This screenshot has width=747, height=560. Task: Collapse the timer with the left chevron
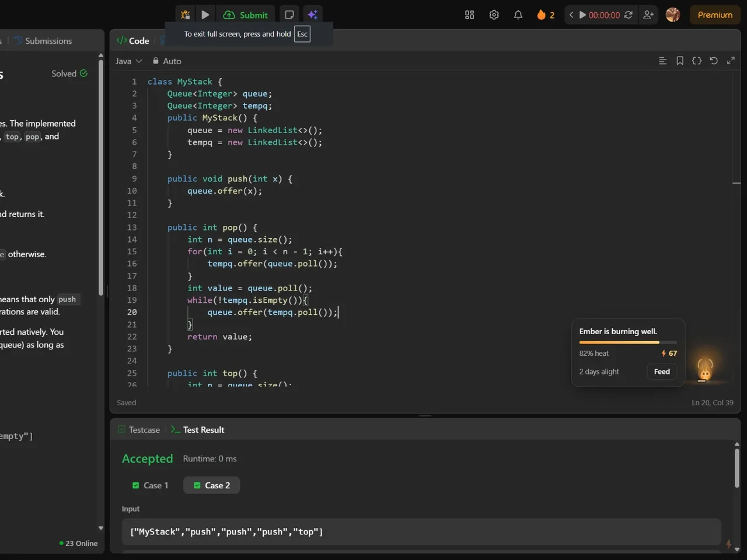point(571,15)
